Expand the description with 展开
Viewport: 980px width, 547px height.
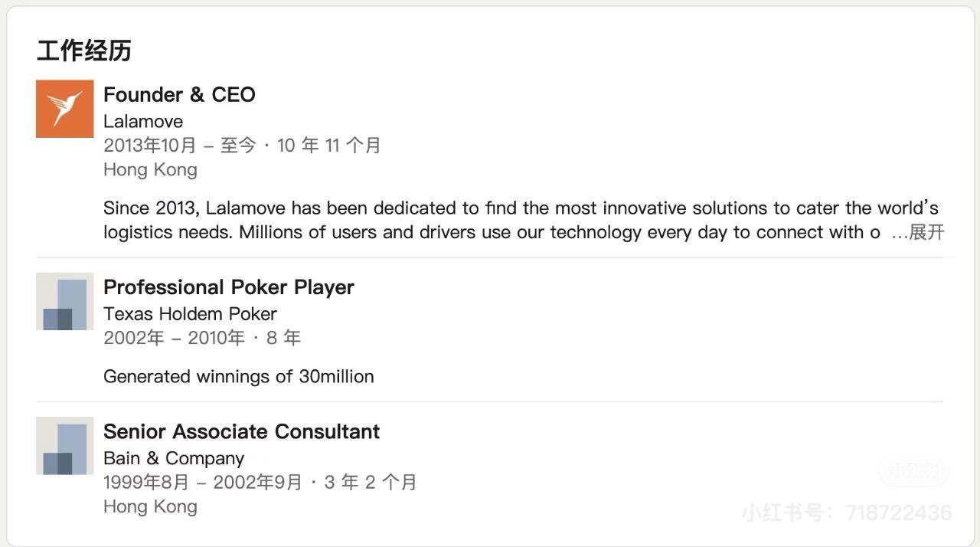pos(926,232)
